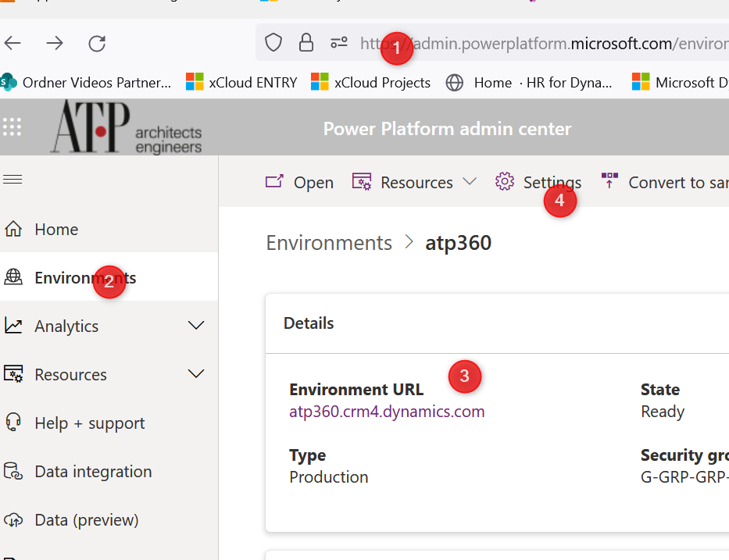
Task: Open the app launcher waffle icon
Action: click(x=12, y=127)
